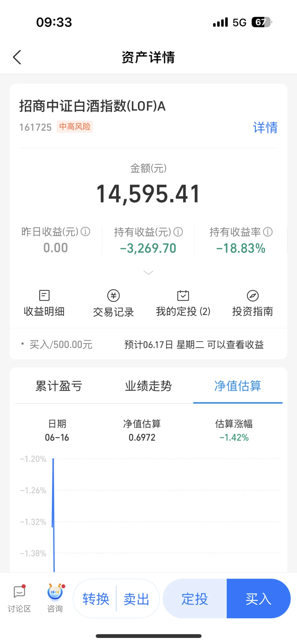Viewport: 297px width, 644px height.
Task: Tap the 转换 button
Action: [x=96, y=599]
